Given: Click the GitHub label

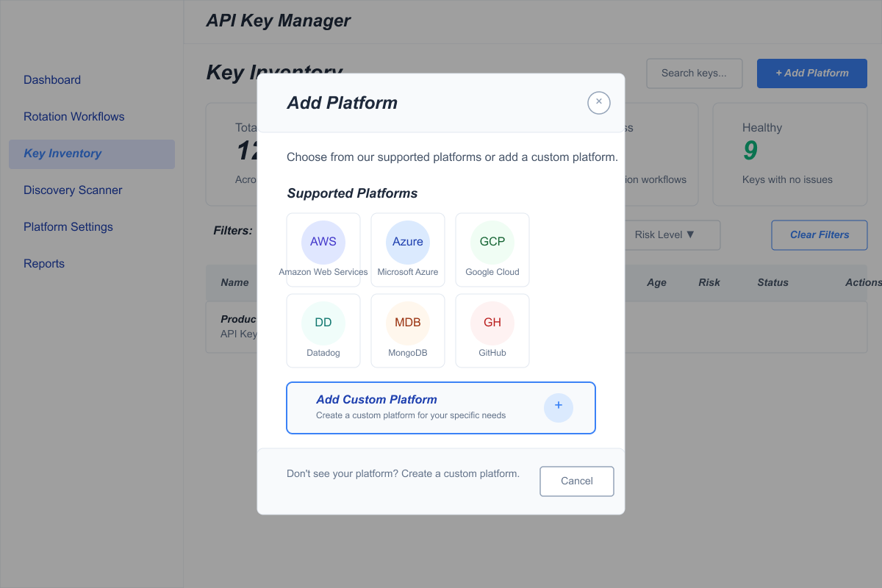Looking at the screenshot, I should click(x=492, y=353).
